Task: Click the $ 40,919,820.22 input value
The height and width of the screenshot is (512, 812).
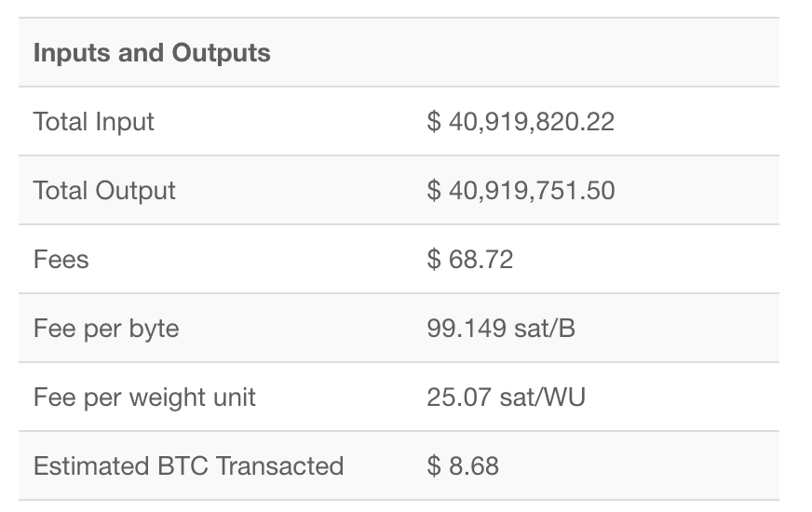Action: [521, 122]
